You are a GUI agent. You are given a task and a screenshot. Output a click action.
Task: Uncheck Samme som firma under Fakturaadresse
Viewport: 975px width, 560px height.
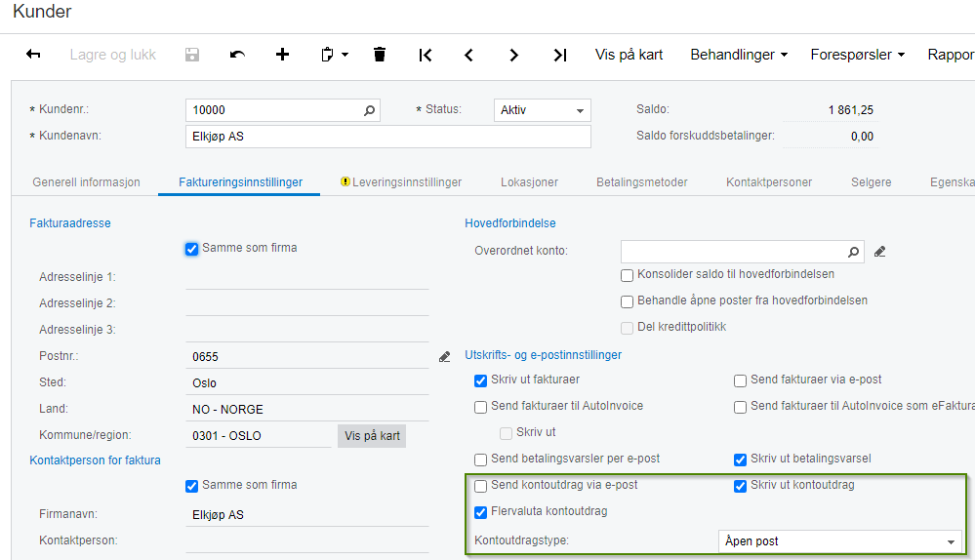(192, 249)
